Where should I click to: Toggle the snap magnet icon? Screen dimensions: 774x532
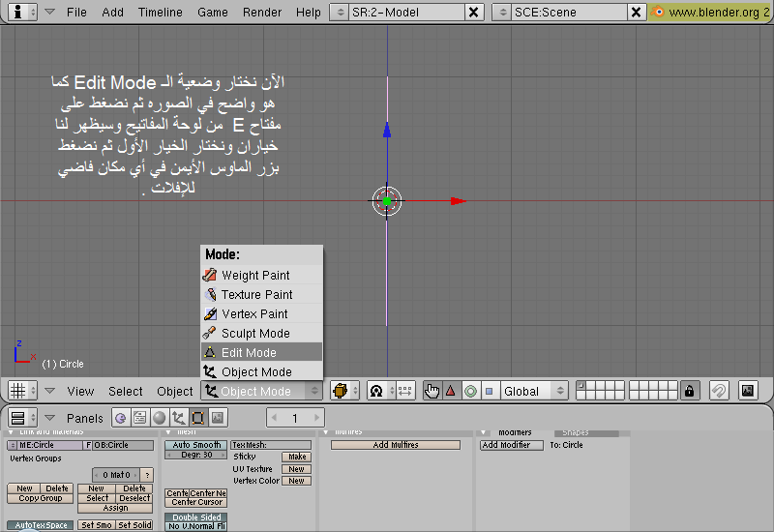coord(719,391)
